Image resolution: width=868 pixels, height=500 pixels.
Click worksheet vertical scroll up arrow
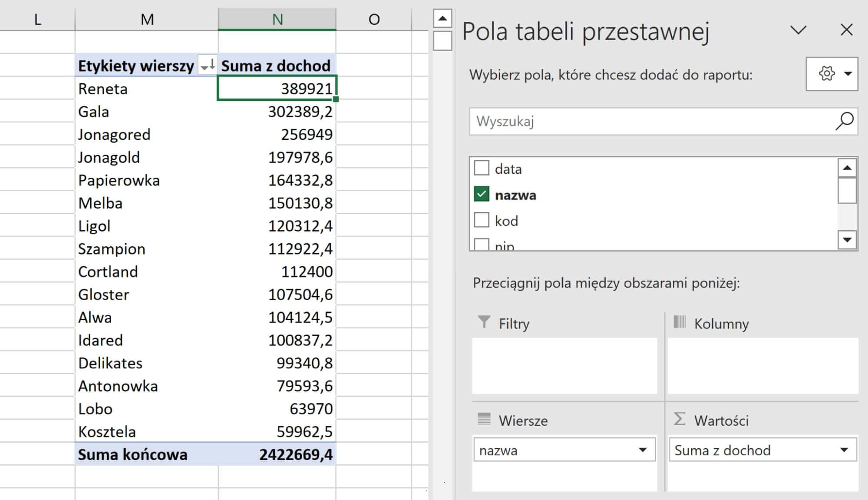(442, 19)
